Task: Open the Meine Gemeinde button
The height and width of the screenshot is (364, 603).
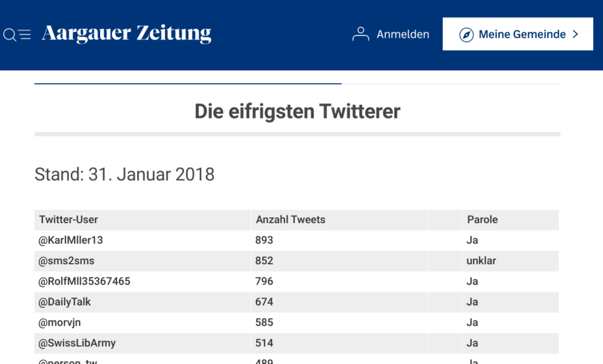Action: pyautogui.click(x=518, y=34)
